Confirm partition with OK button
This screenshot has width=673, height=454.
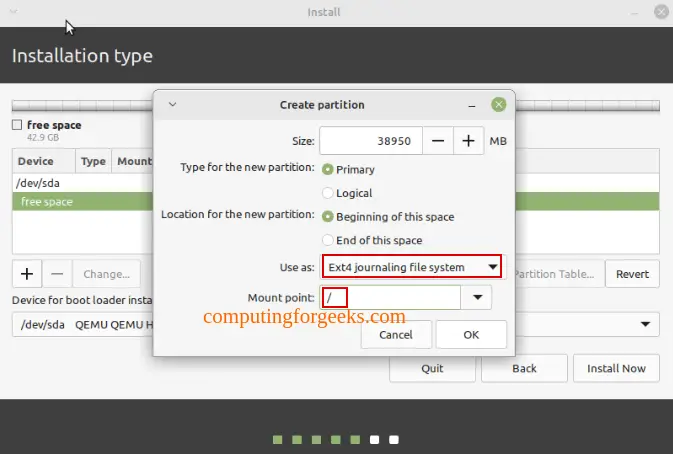[x=471, y=335]
